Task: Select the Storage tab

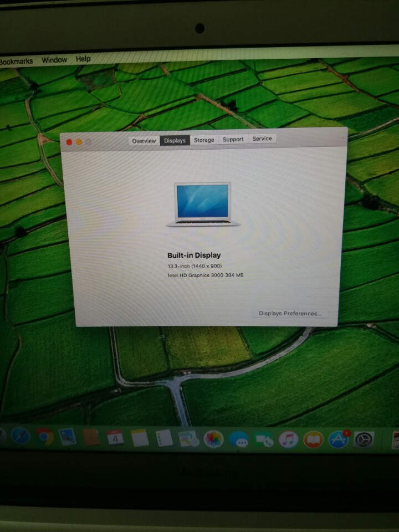Action: pos(204,140)
